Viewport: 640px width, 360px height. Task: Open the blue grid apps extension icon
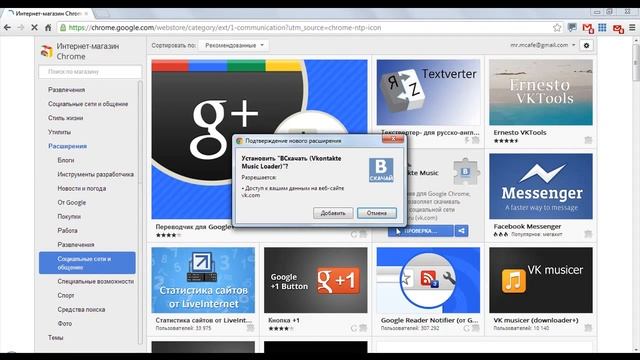602,28
